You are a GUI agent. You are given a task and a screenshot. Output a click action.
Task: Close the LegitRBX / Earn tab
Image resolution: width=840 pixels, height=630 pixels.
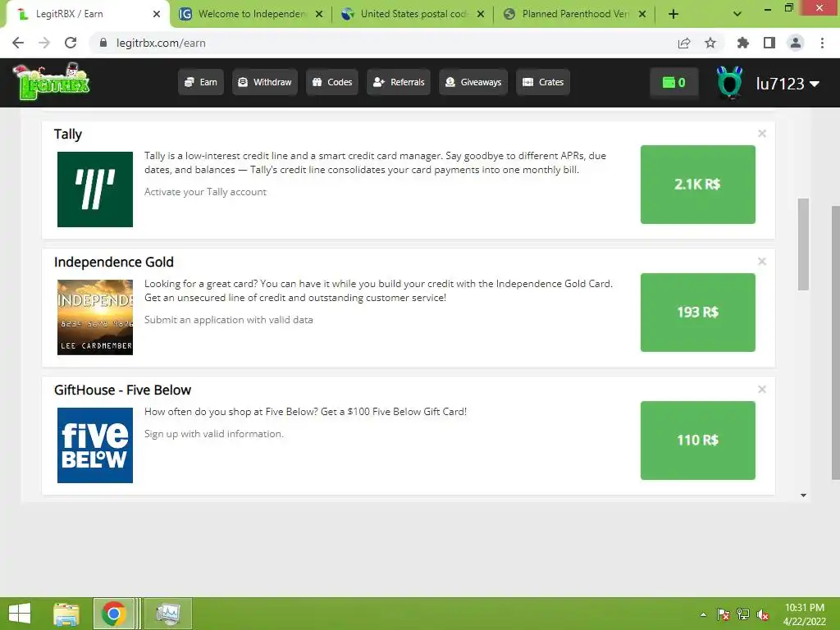click(x=157, y=14)
